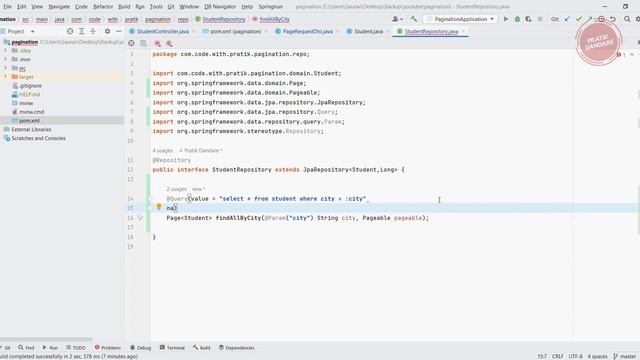
Task: Open the Find tool window
Action: [x=26, y=347]
